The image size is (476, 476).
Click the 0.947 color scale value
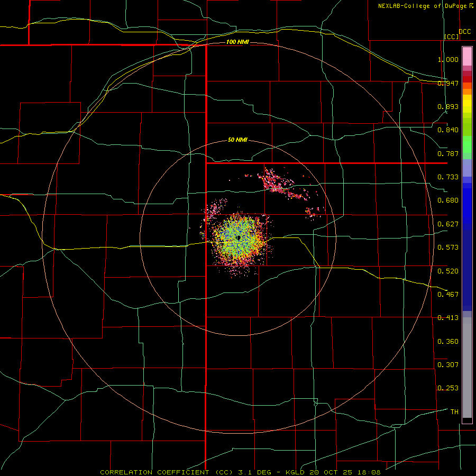[x=448, y=83]
